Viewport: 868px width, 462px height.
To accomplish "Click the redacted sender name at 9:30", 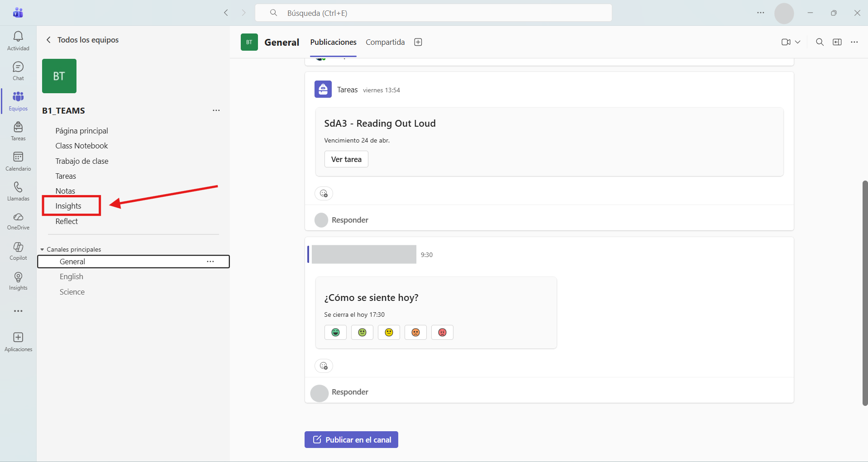I will pos(364,254).
